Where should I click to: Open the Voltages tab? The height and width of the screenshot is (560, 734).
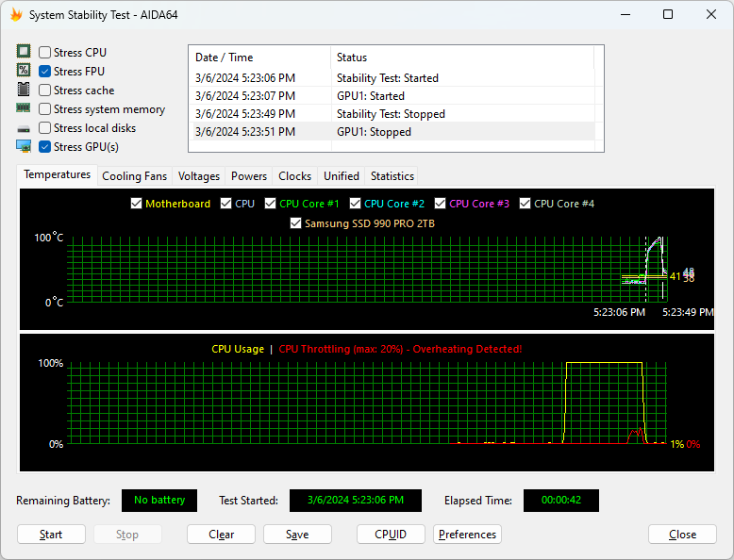click(x=199, y=176)
